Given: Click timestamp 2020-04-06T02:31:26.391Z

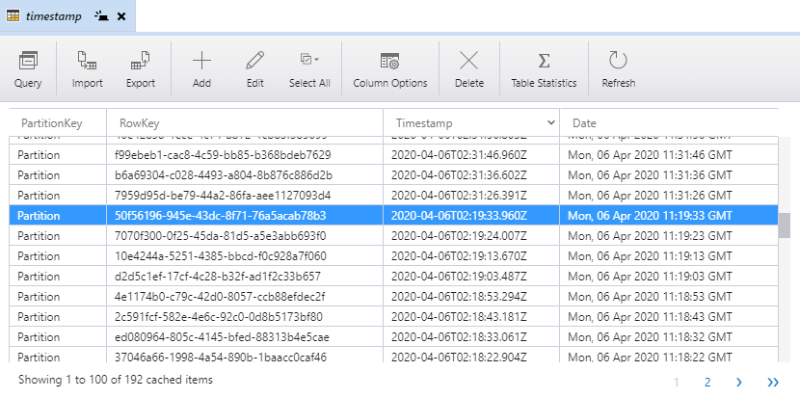Looking at the screenshot, I should tap(459, 195).
